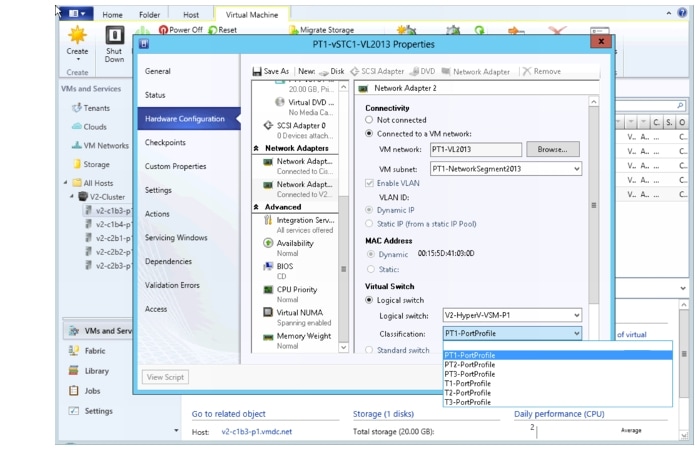Collapse Classification dropdown arrow
697x458 pixels.
[x=577, y=333]
